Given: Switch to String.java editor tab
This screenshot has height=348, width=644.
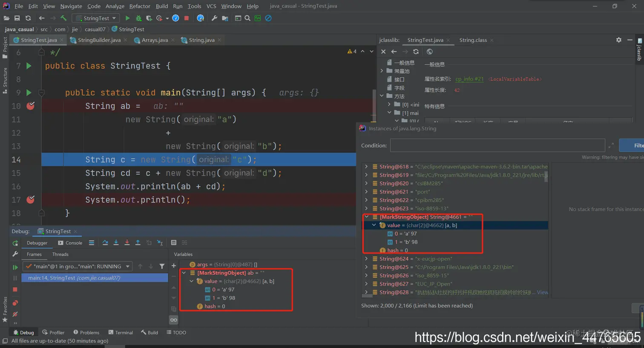Looking at the screenshot, I should coord(201,40).
